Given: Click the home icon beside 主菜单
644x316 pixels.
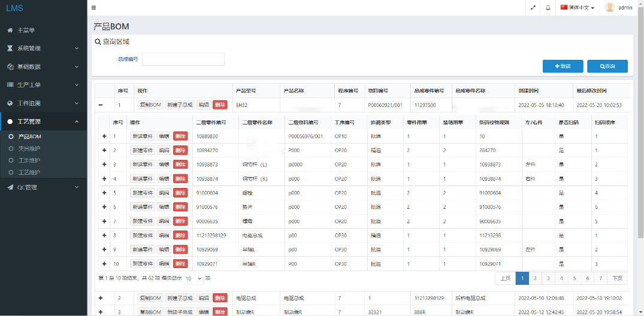Looking at the screenshot, I should (10, 30).
